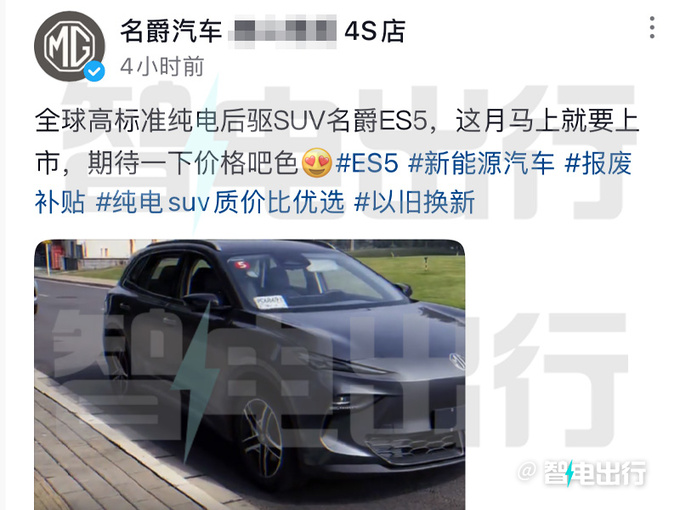Viewport: 680px width, 510px height.
Task: Open the #新能源汽车 hashtag
Action: (x=481, y=163)
